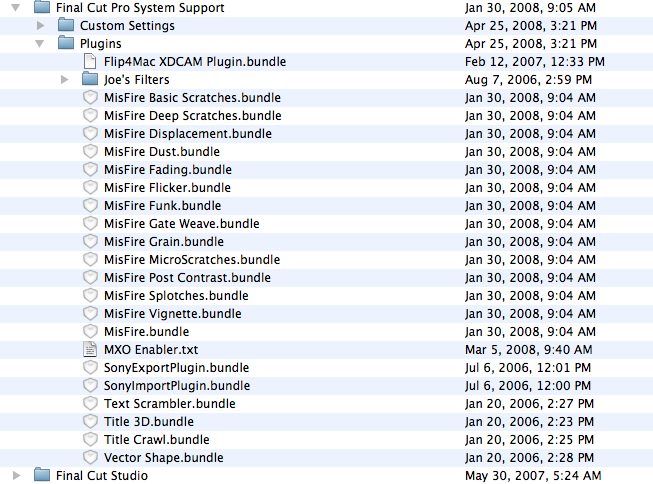Click the MisFire Dust.bundle plugin icon

91,152
